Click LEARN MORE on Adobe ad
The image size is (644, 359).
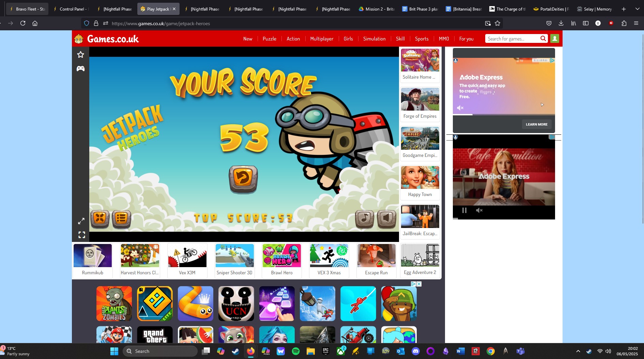click(536, 124)
